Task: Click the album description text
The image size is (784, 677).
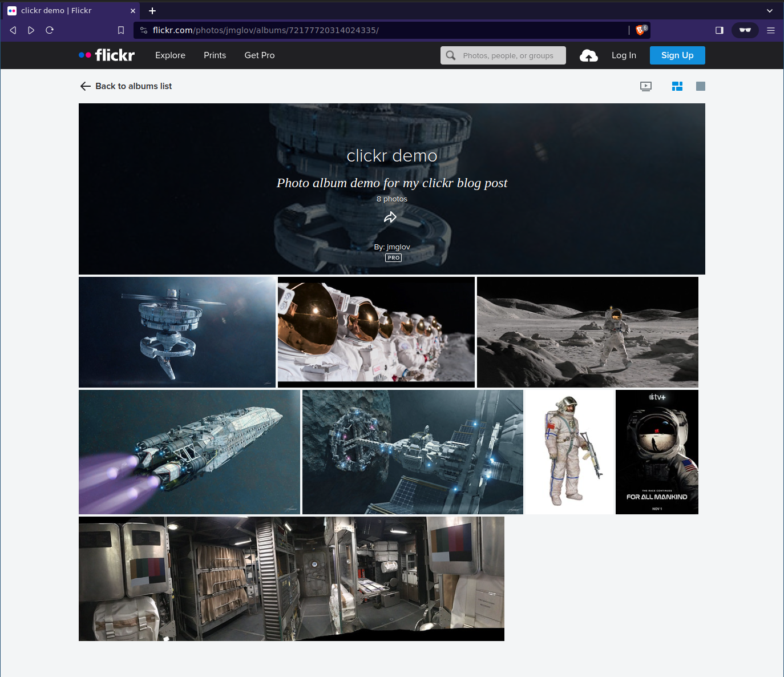Action: pos(392,183)
